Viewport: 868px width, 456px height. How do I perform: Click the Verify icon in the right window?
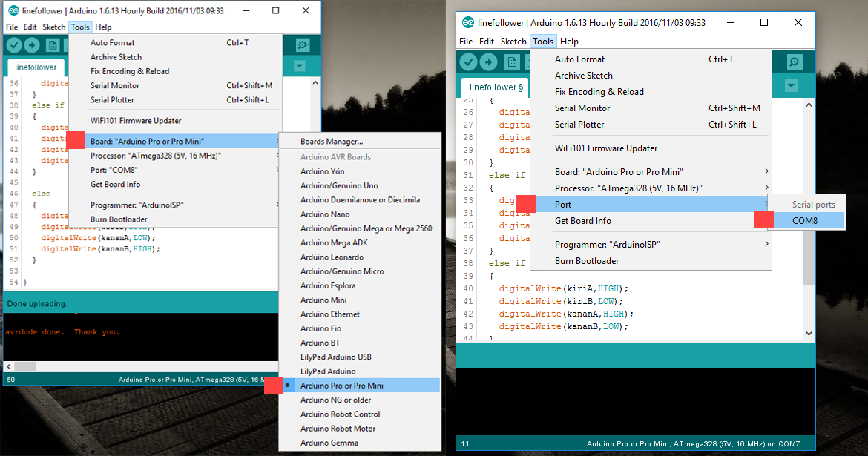coord(468,62)
